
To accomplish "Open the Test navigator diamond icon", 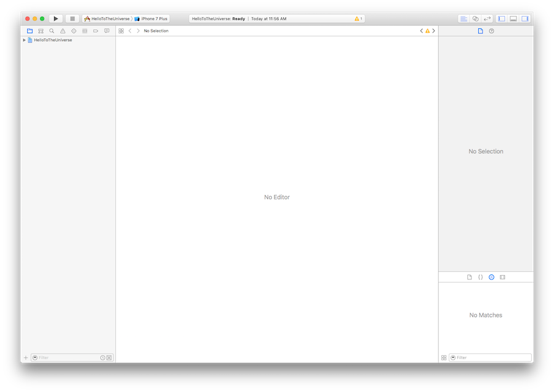I will [73, 30].
